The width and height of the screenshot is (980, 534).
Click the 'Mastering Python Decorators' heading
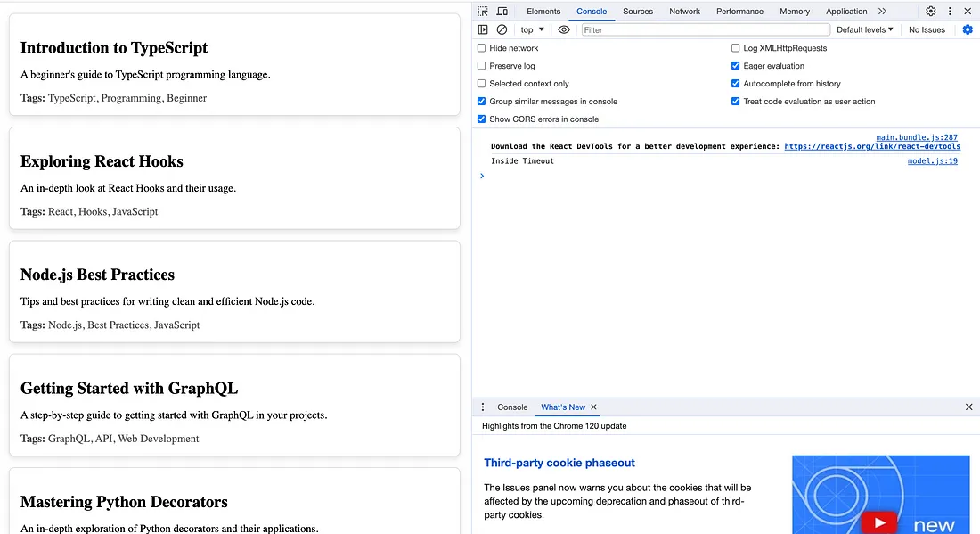coord(124,502)
